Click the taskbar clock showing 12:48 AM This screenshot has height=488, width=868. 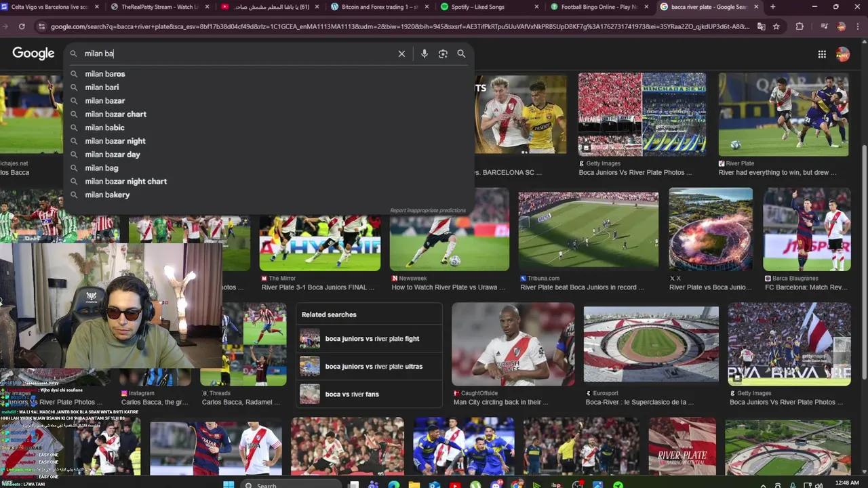[x=848, y=483]
